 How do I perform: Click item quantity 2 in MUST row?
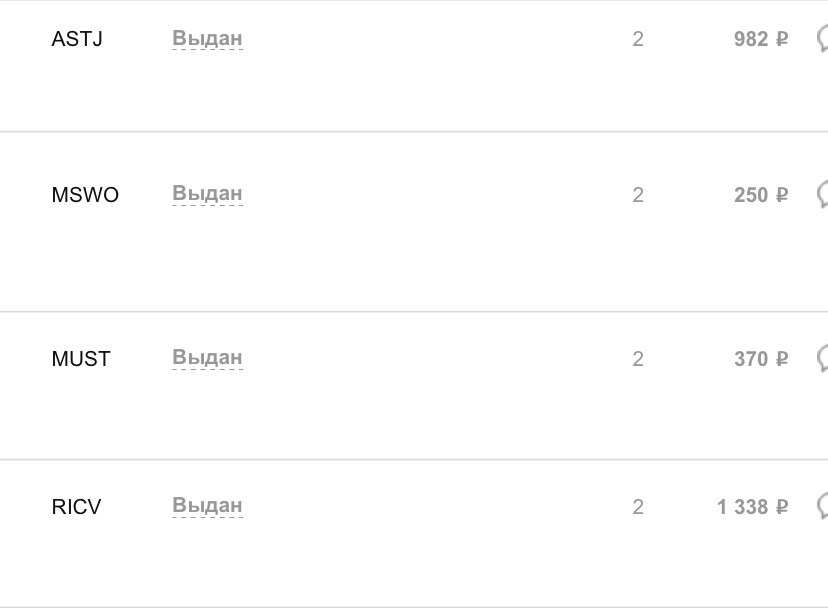pyautogui.click(x=638, y=359)
